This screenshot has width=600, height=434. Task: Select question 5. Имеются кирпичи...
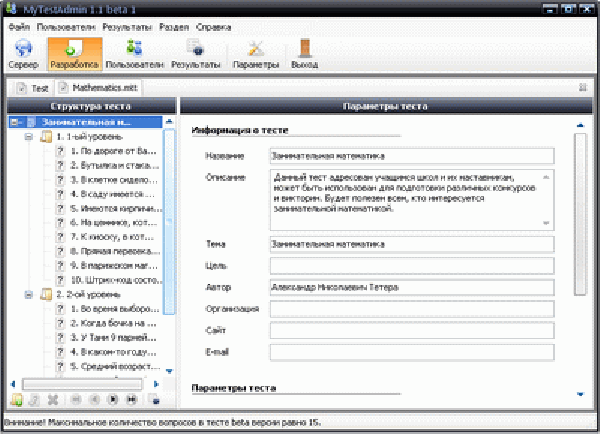coord(116,209)
